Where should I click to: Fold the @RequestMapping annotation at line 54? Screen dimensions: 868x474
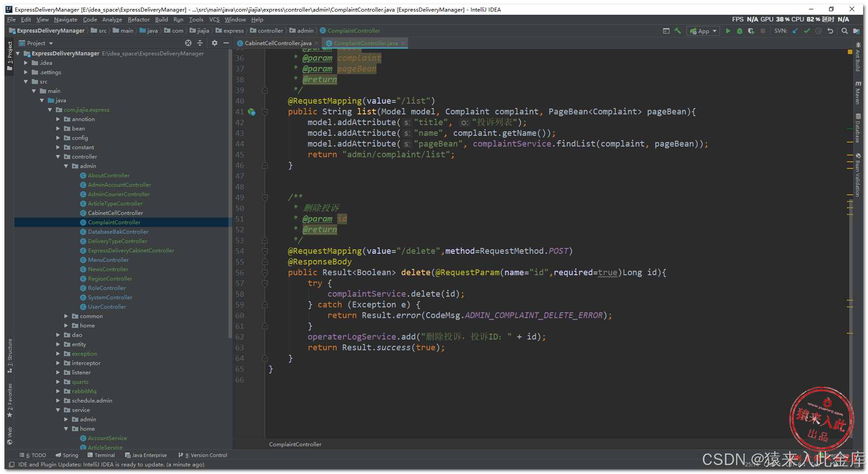click(x=265, y=251)
